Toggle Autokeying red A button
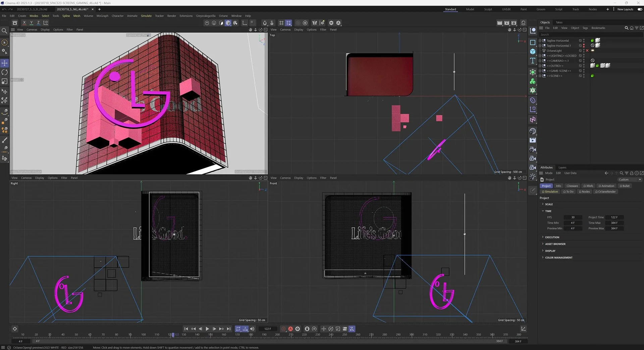The width and height of the screenshot is (644, 350). coord(290,329)
